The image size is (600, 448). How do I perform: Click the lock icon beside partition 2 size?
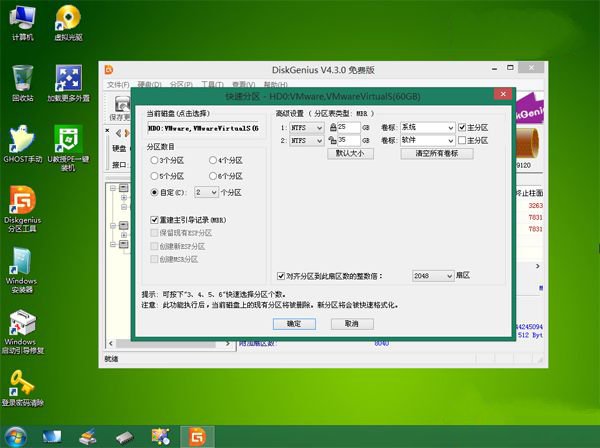333,140
